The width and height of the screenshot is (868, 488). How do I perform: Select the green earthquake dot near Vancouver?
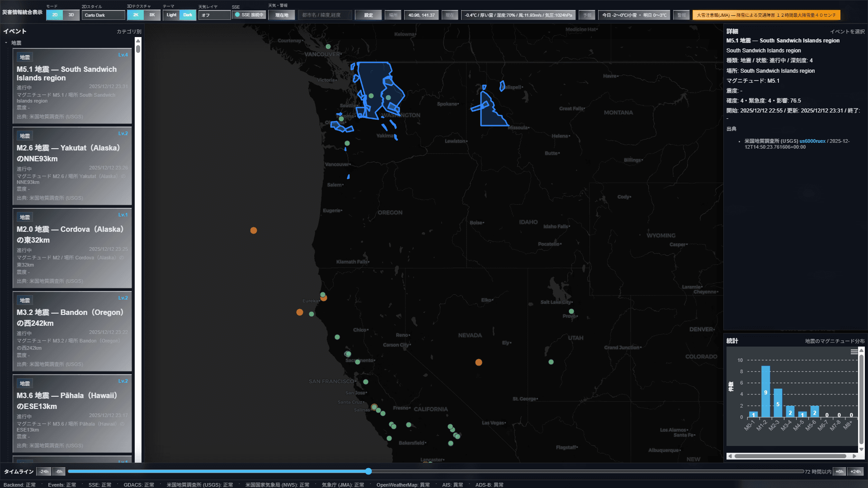pyautogui.click(x=328, y=47)
